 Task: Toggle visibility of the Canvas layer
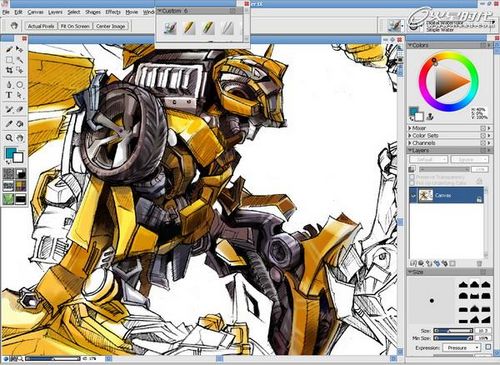tap(413, 196)
